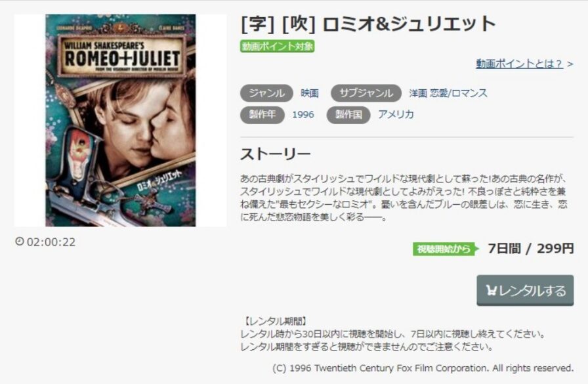This screenshot has width=588, height=384.
Task: Click the ストーリー section heading
Action: pos(275,154)
